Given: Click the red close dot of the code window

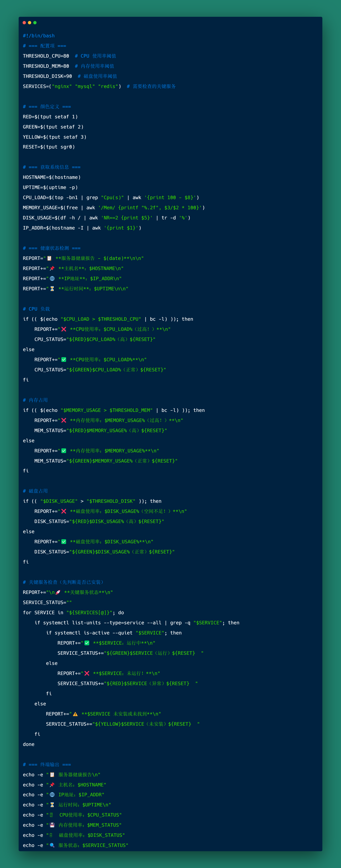Looking at the screenshot, I should click(x=24, y=23).
